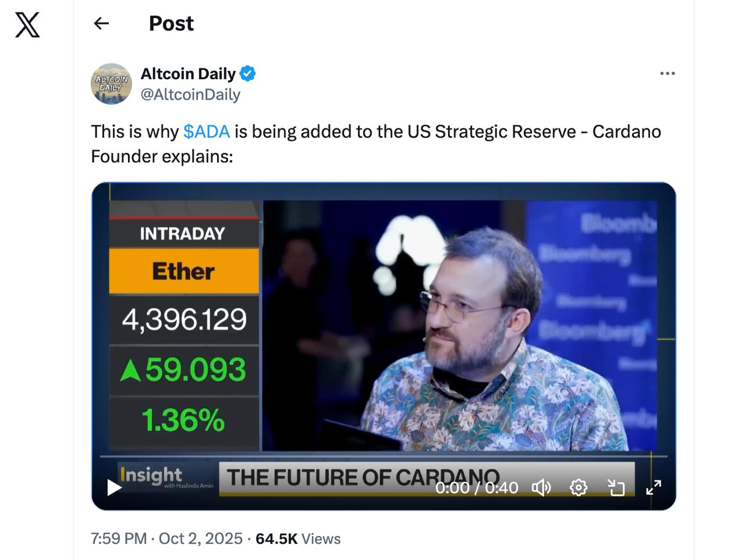Click the 0:00 / 0:40 time display
Image resolution: width=745 pixels, height=560 pixels.
[x=476, y=487]
